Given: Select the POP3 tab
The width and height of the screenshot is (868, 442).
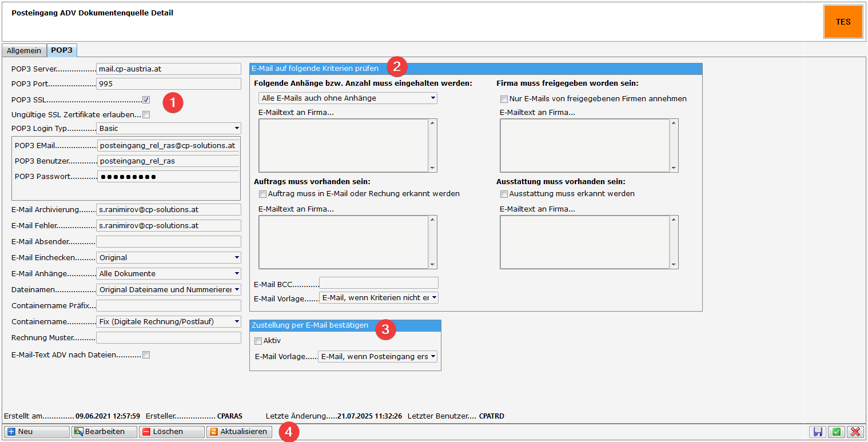Looking at the screenshot, I should [x=62, y=50].
